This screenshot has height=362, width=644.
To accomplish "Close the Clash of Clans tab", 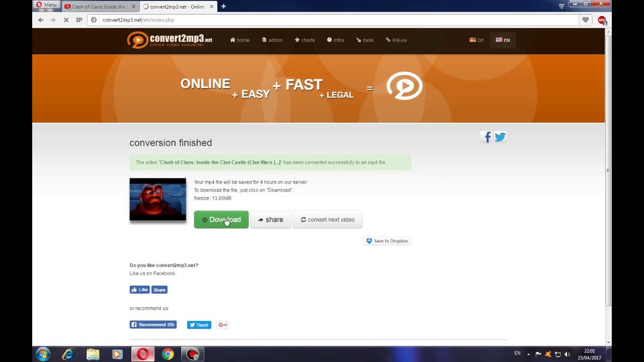I will 133,7.
